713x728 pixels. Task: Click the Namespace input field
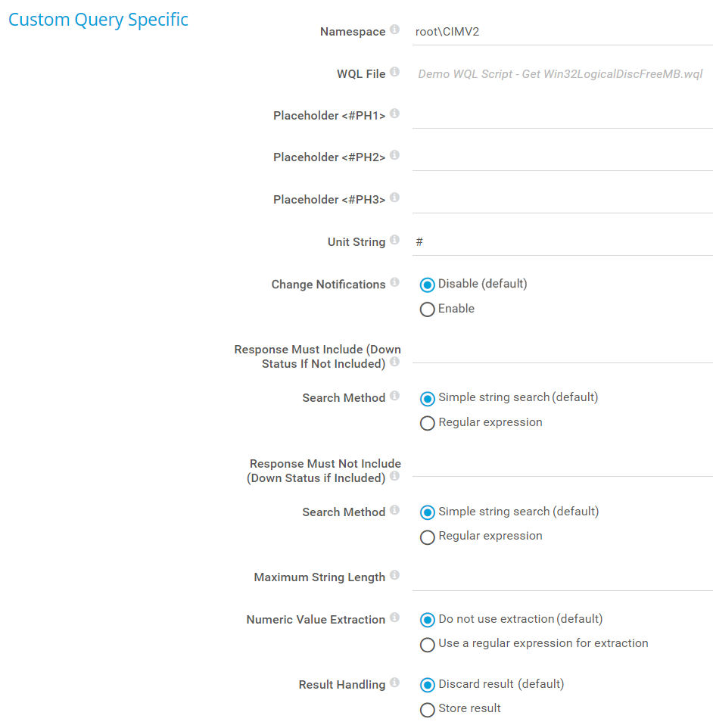click(562, 32)
